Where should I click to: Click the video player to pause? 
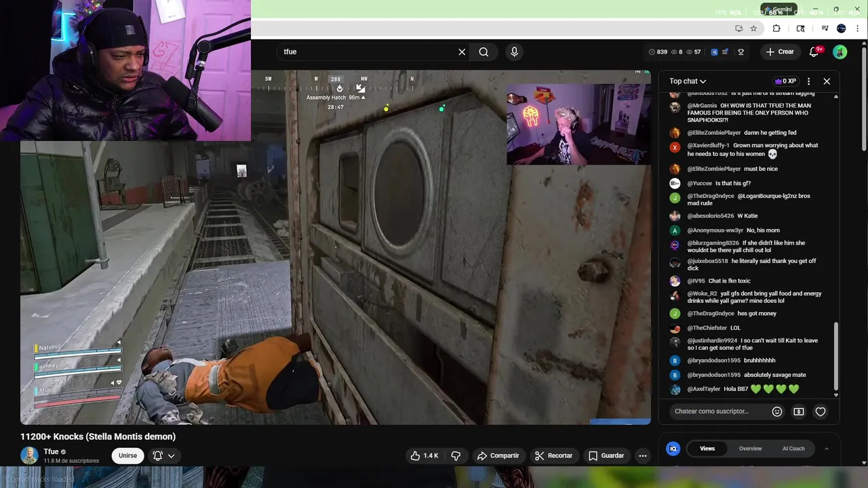click(336, 247)
